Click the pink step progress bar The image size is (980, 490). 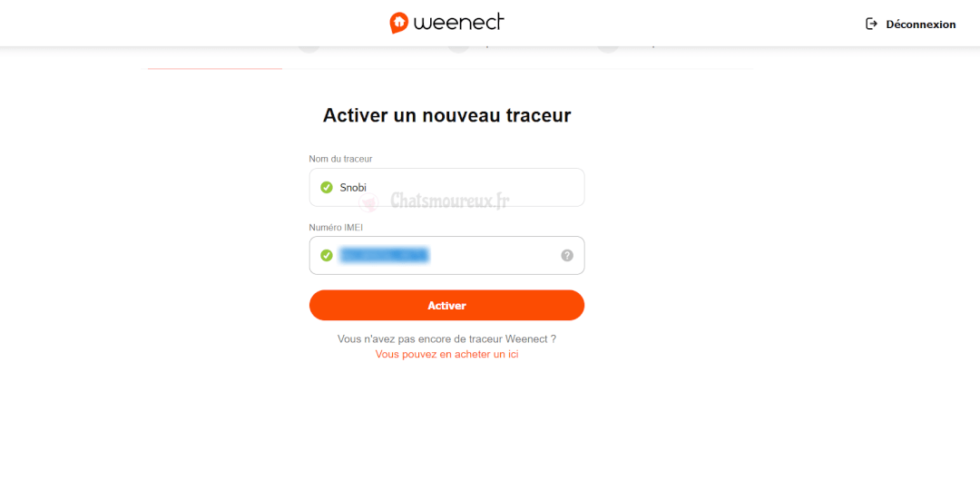pos(215,68)
